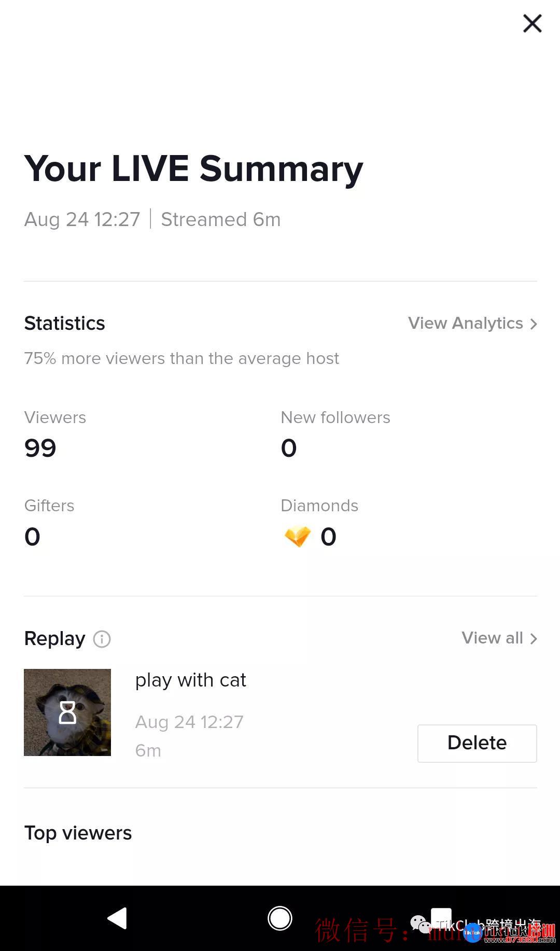Open View all replays
Viewport: 560px width, 951px height.
click(492, 638)
